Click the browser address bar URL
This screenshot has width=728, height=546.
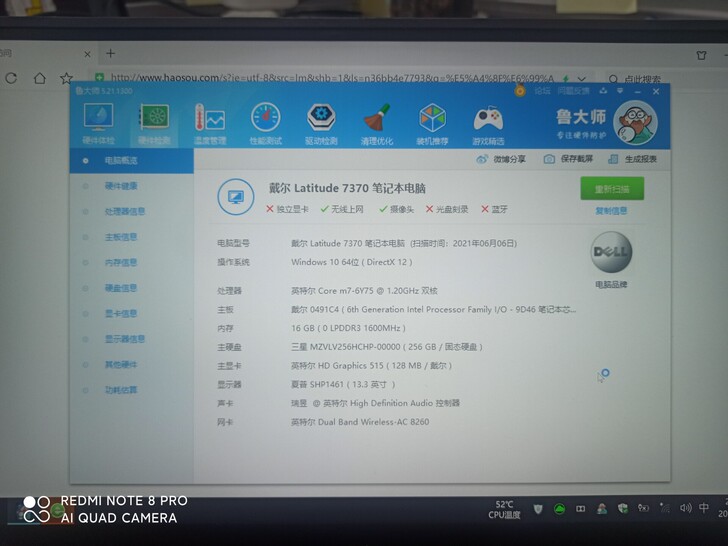coord(332,78)
